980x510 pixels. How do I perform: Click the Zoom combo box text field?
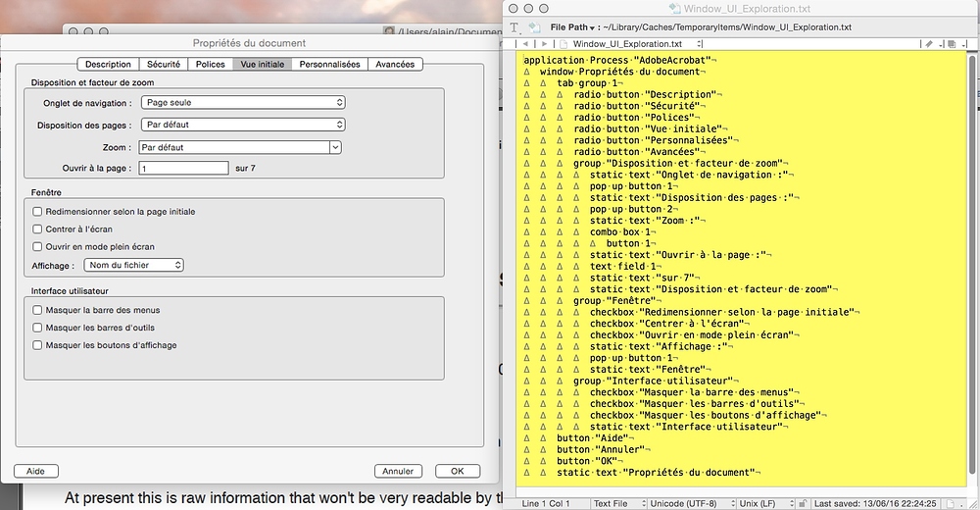click(x=234, y=148)
